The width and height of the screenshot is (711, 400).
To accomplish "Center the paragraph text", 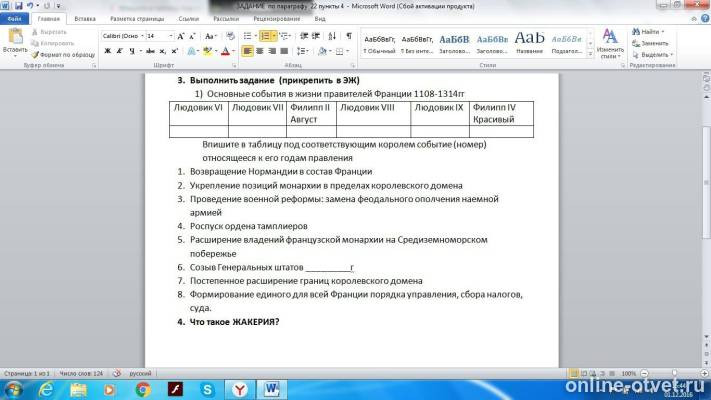I will pos(260,51).
